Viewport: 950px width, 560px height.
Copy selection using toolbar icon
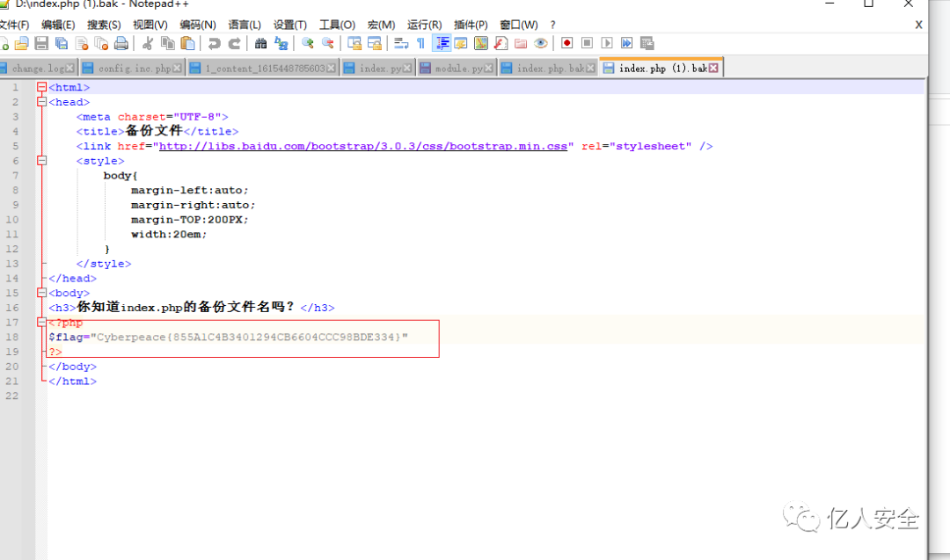(x=168, y=43)
